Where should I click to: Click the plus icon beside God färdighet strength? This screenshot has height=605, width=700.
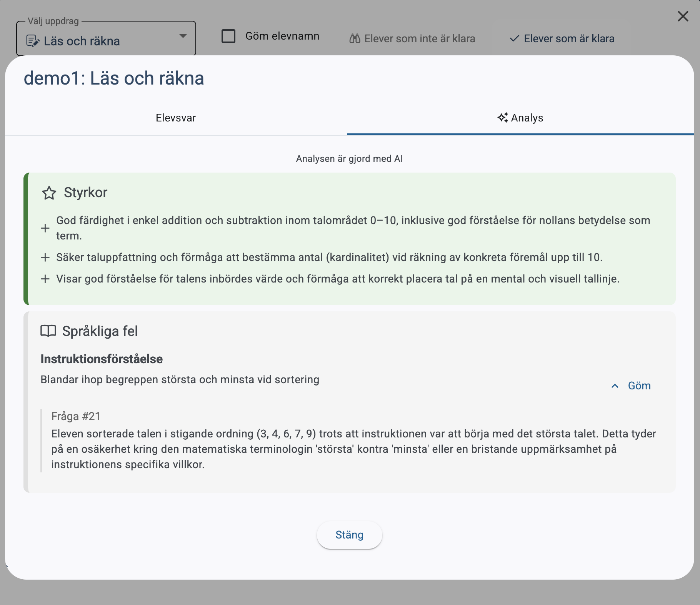pos(45,228)
